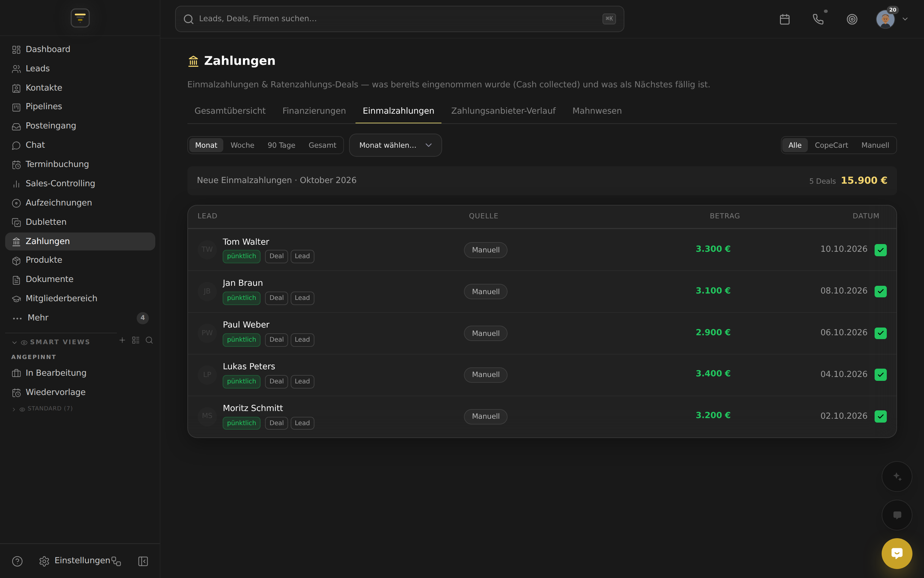
Task: Click Moritz Schmitt's MS avatar
Action: click(x=207, y=416)
